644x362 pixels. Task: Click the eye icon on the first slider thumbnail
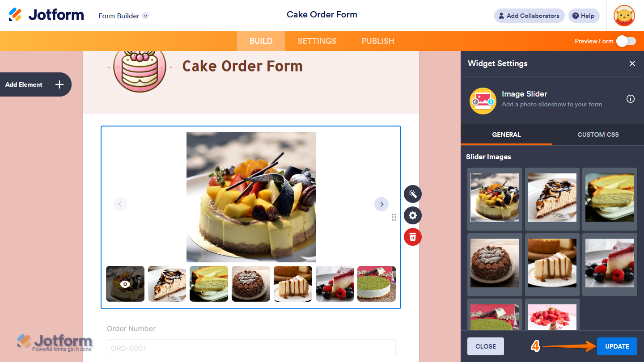click(x=125, y=284)
